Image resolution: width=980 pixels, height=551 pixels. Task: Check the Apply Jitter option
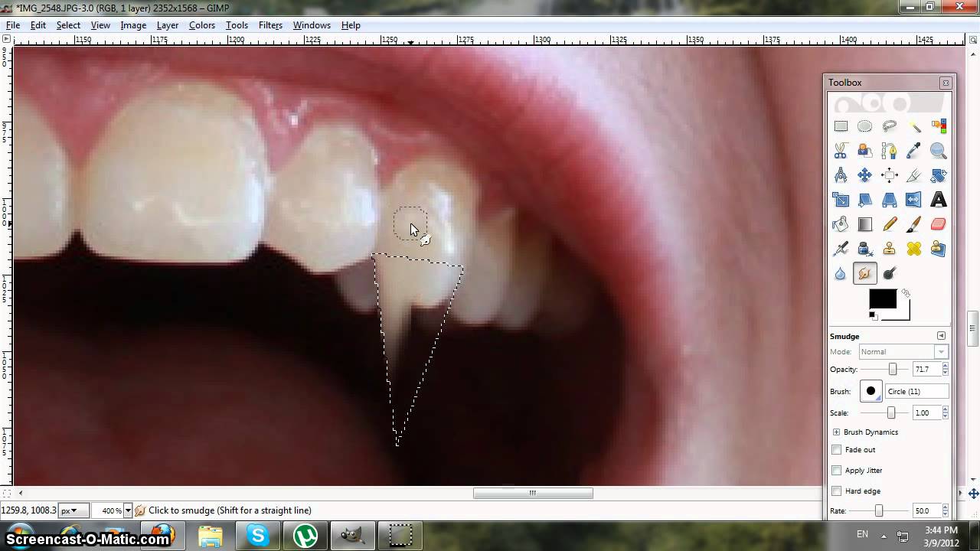[x=837, y=471]
